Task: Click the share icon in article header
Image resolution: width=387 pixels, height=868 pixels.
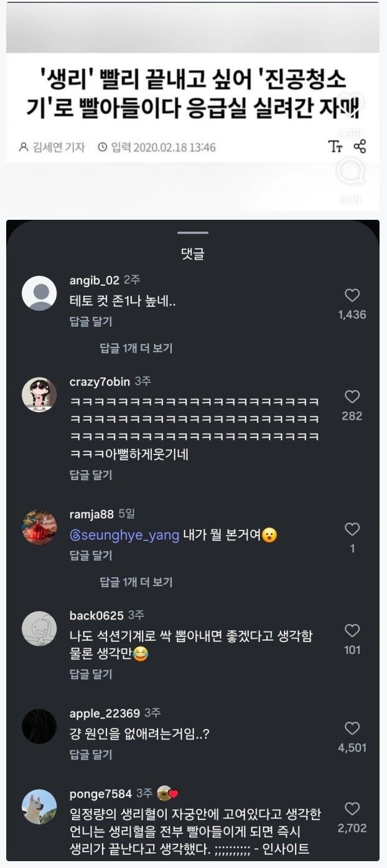Action: (360, 147)
